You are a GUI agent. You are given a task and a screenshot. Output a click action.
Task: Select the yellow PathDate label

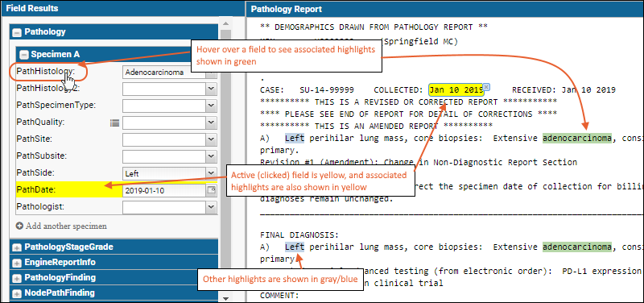[x=36, y=190]
